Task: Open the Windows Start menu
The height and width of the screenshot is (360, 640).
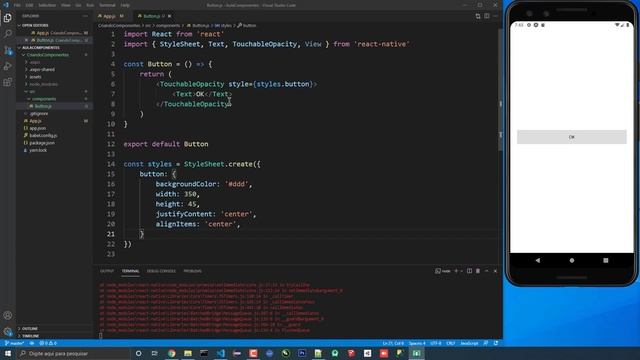Action: (8, 353)
